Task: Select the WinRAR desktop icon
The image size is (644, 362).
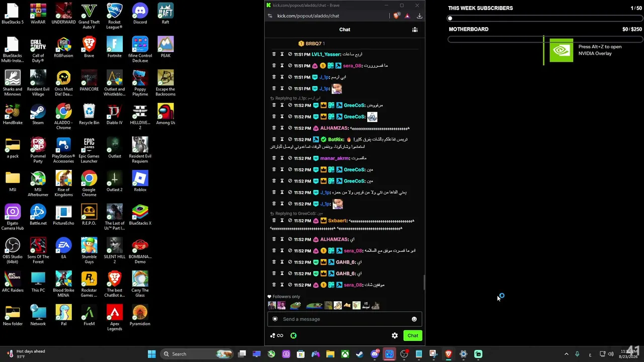Action: (38, 14)
